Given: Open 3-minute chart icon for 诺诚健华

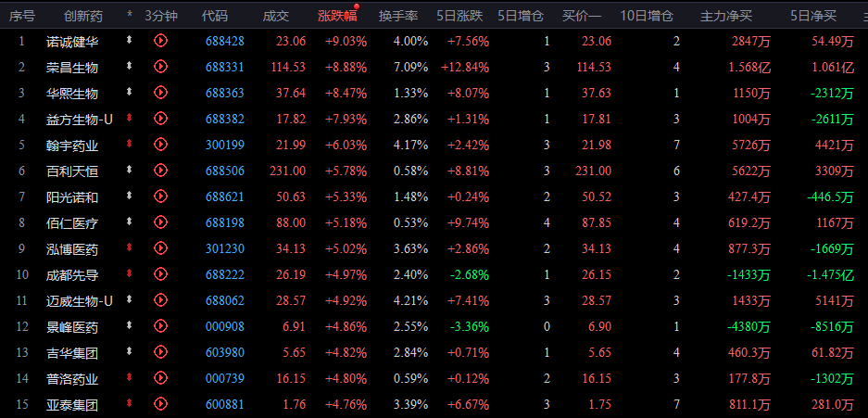Looking at the screenshot, I should (x=160, y=41).
